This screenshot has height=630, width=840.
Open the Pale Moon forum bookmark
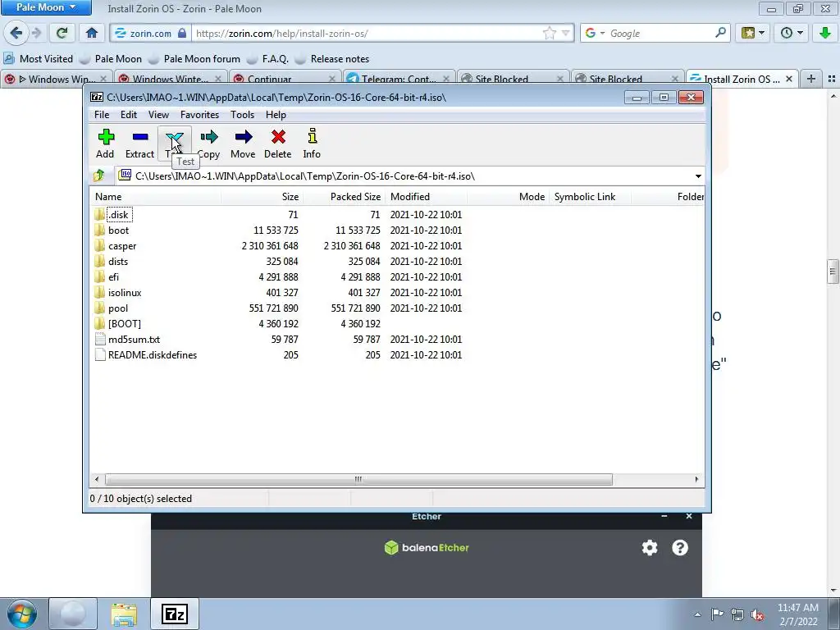click(x=194, y=59)
